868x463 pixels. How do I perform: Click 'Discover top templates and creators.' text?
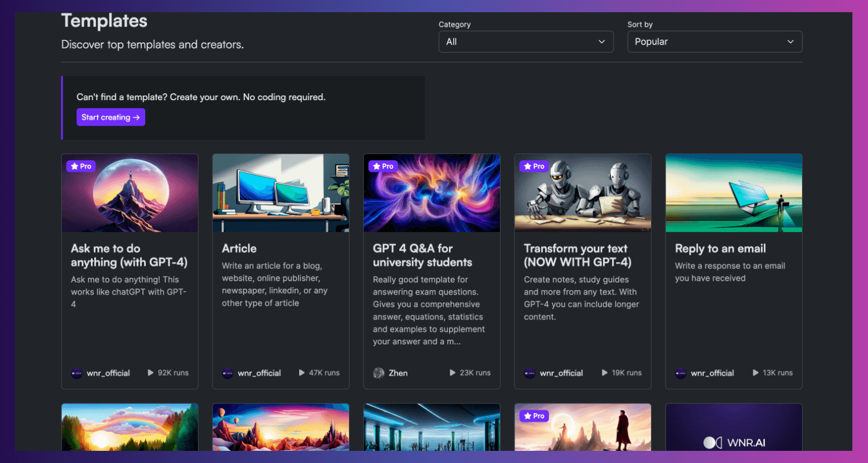[x=152, y=45]
